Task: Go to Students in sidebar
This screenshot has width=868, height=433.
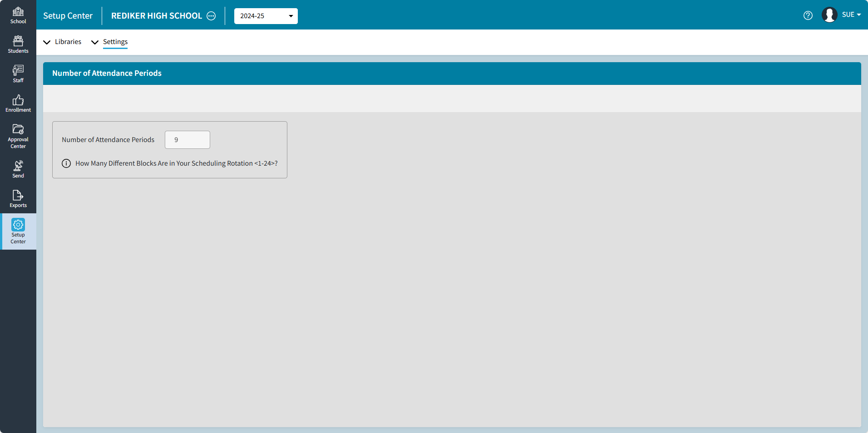Action: click(x=18, y=44)
